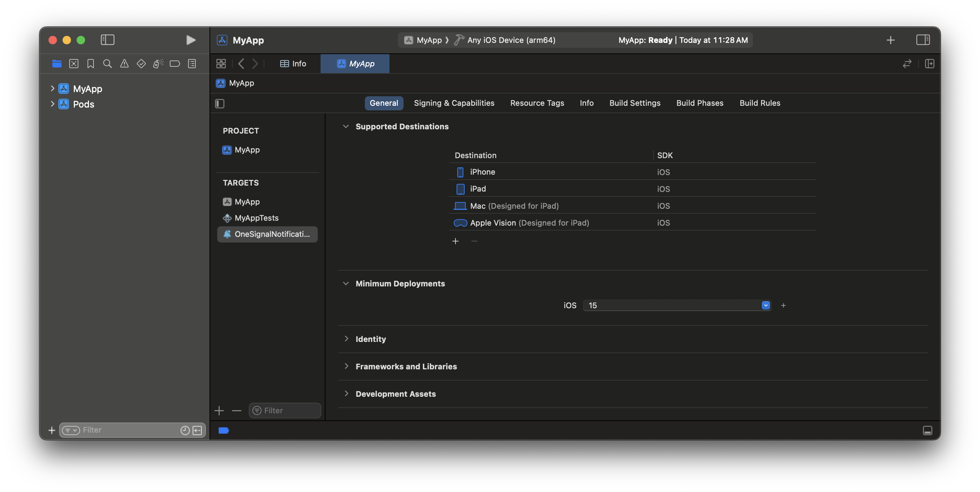Select the OneSignalNotification target
Screen dimensions: 980x492
[267, 234]
